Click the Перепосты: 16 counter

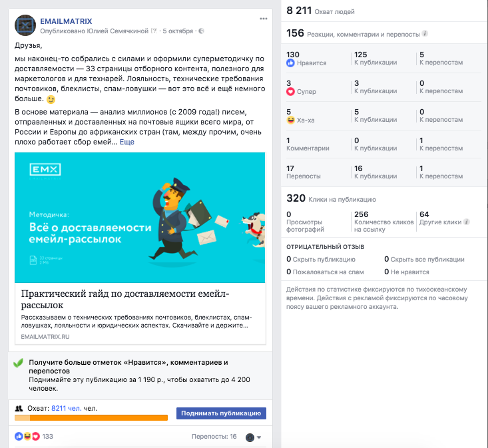click(214, 437)
